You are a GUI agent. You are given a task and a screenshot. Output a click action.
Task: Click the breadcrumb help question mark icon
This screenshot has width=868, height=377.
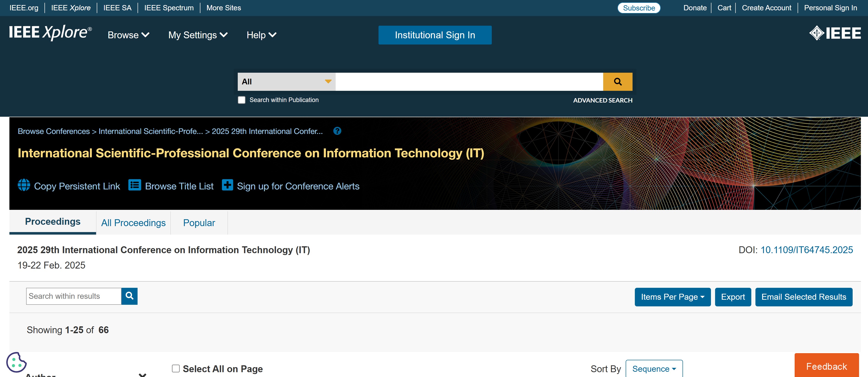point(337,131)
